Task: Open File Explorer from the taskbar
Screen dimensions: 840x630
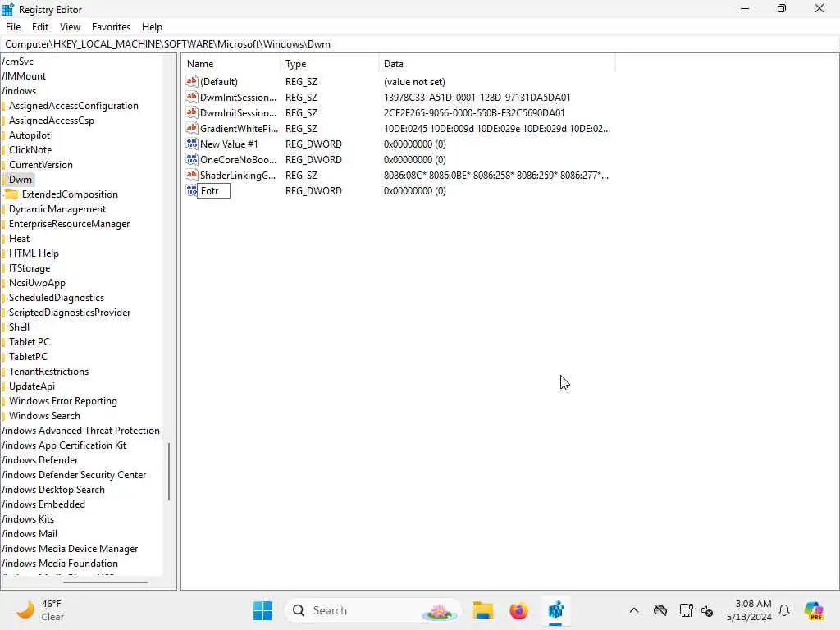Action: 482,610
